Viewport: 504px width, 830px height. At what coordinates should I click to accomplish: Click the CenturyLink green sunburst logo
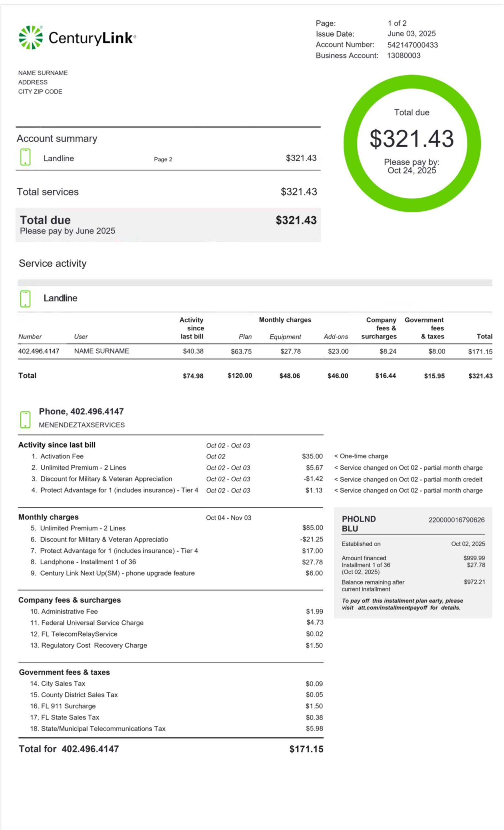31,38
